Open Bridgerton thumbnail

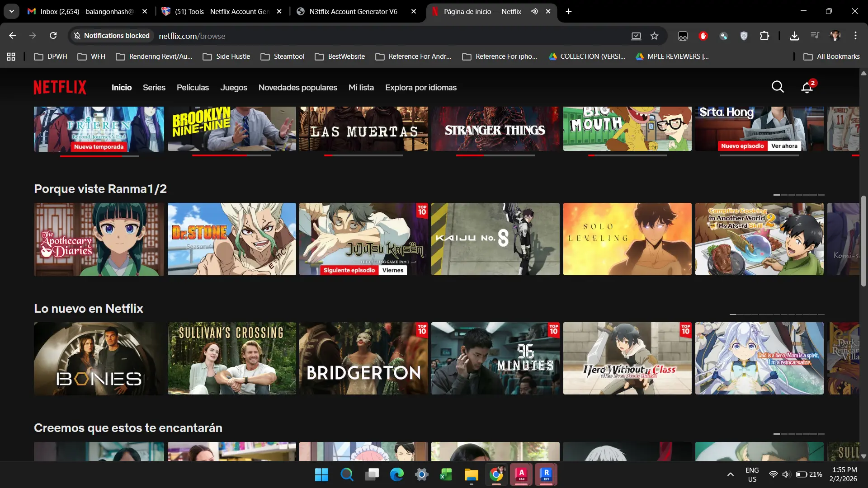(x=363, y=358)
